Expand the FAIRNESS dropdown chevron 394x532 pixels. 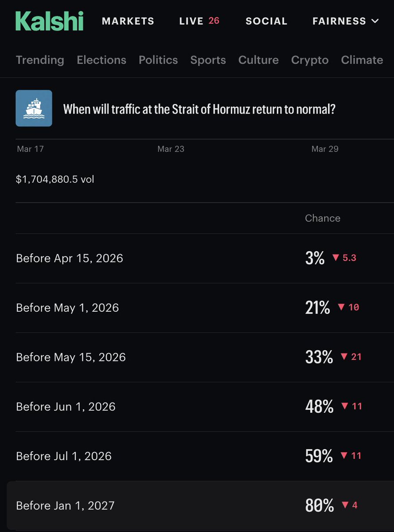[375, 21]
